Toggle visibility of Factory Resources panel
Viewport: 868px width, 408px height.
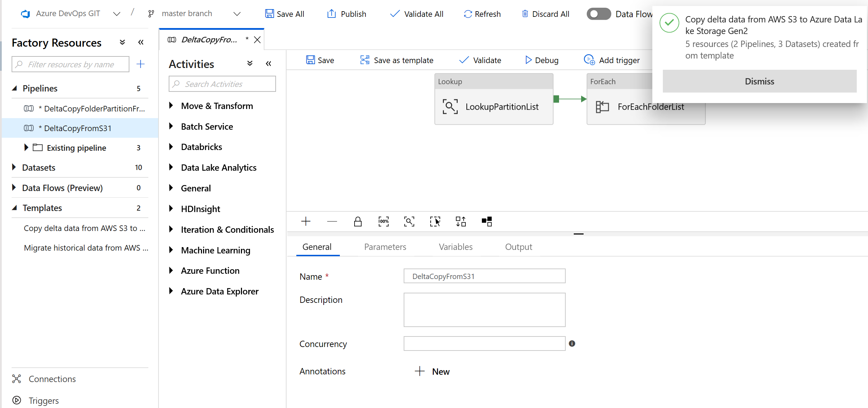coord(141,42)
